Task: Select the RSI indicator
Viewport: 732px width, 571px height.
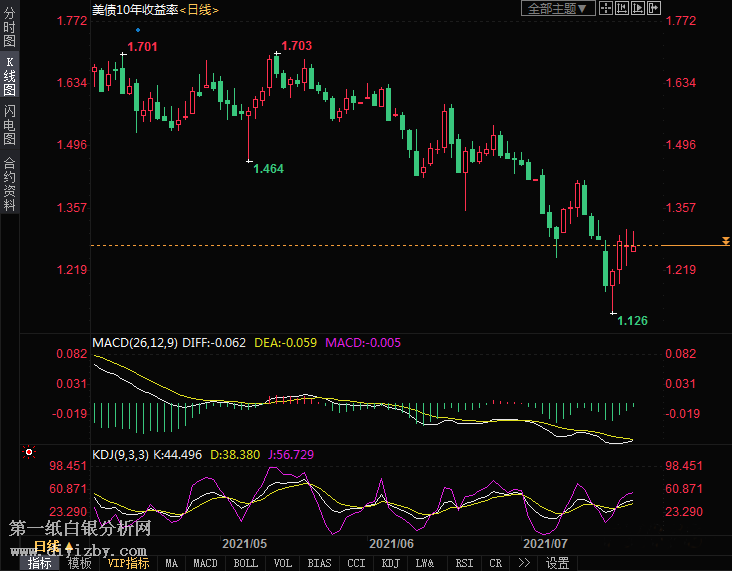Action: coord(464,563)
